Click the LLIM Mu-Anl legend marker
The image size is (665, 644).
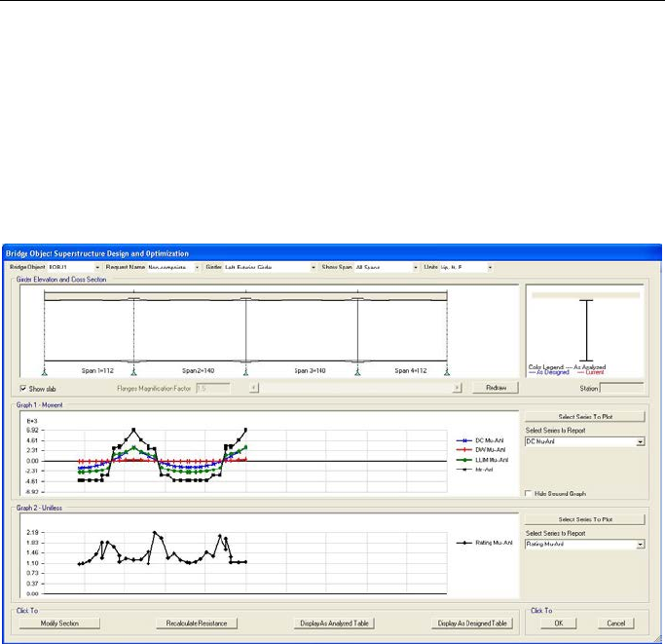(x=464, y=460)
